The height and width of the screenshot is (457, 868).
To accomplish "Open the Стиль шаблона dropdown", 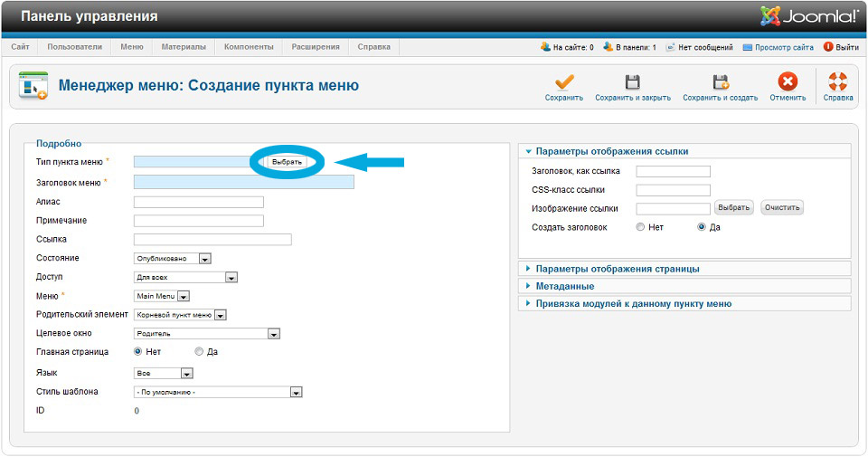I will click(217, 392).
